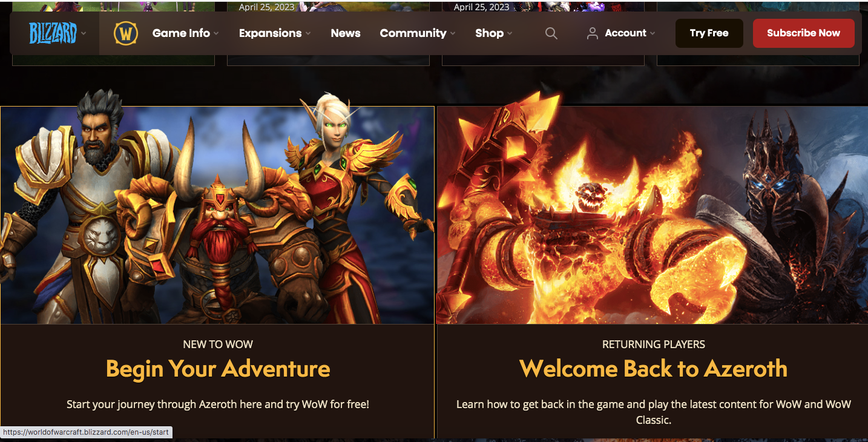Expand the Account dropdown chevron
Image resolution: width=868 pixels, height=442 pixels.
click(x=653, y=34)
